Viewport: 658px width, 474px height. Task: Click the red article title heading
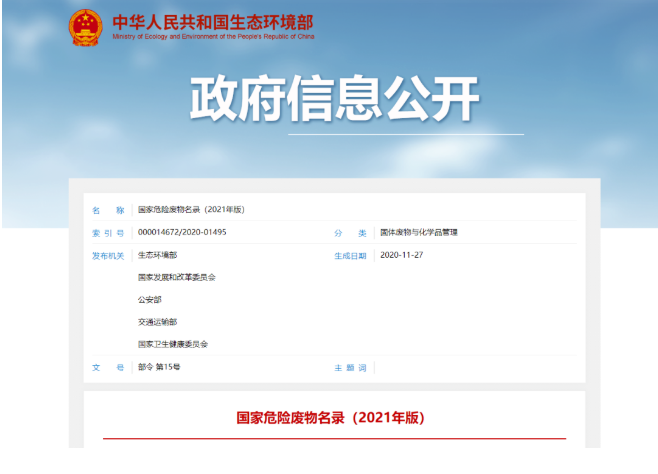coord(330,416)
